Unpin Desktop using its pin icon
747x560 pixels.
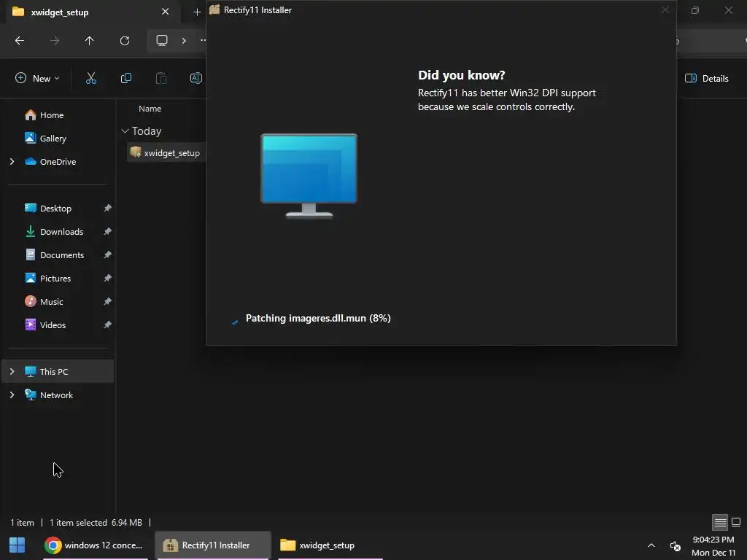(x=108, y=208)
